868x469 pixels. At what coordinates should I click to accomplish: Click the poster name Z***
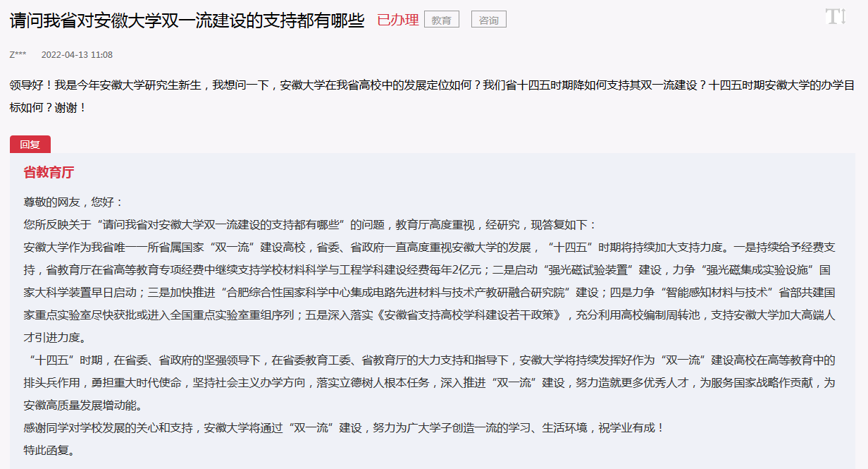(18, 55)
